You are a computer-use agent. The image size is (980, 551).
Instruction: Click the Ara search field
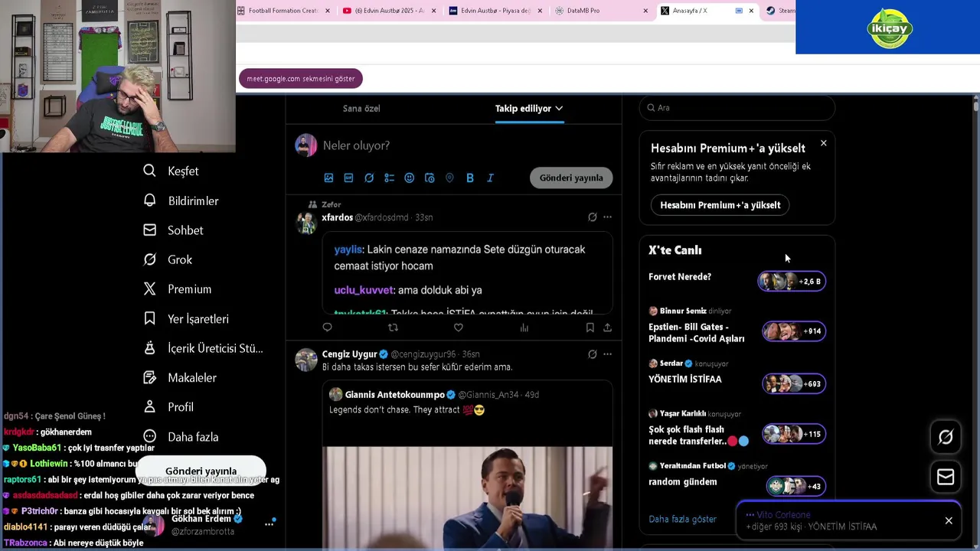[x=737, y=108]
